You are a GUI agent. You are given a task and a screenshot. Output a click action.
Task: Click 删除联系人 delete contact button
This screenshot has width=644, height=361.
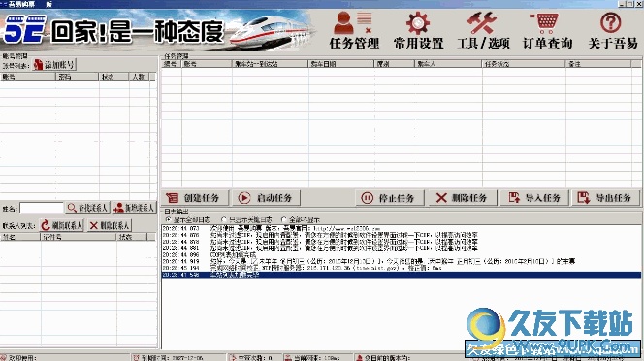[x=110, y=225]
